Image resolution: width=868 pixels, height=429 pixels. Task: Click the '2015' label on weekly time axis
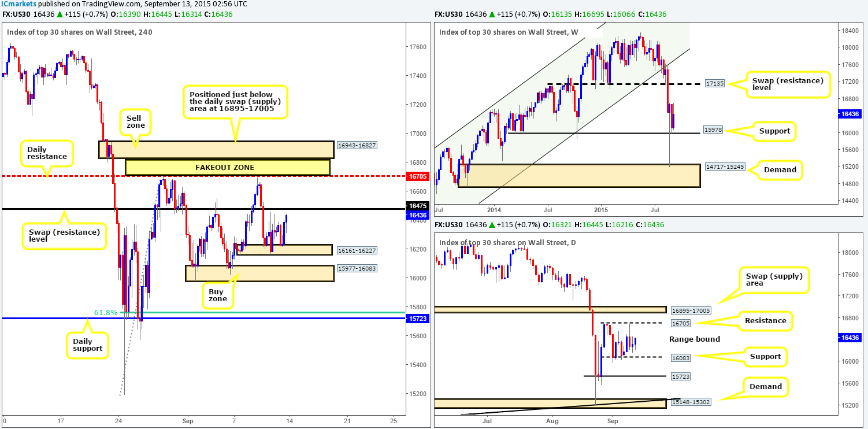[602, 209]
